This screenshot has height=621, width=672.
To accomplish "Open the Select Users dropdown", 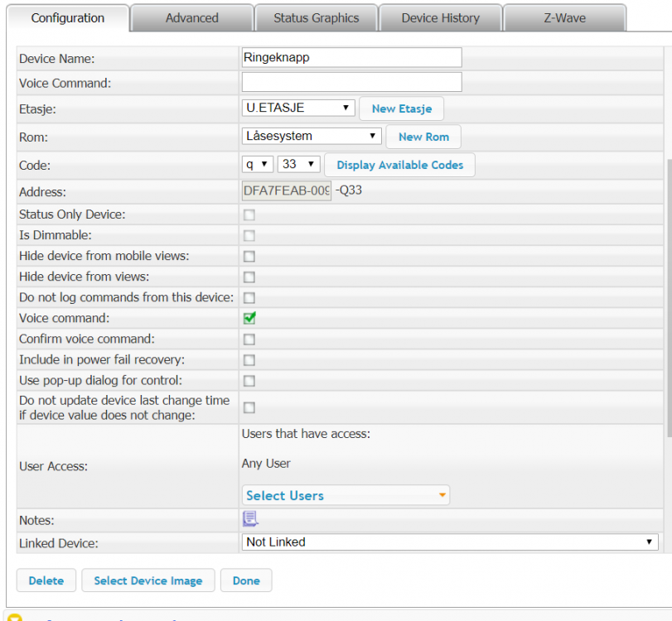I will click(346, 495).
